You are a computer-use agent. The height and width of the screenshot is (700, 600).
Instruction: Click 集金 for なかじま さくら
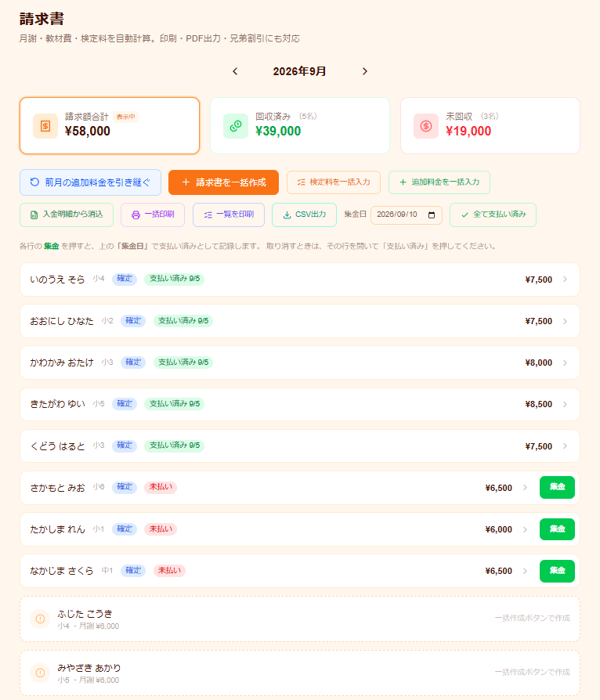pyautogui.click(x=557, y=571)
